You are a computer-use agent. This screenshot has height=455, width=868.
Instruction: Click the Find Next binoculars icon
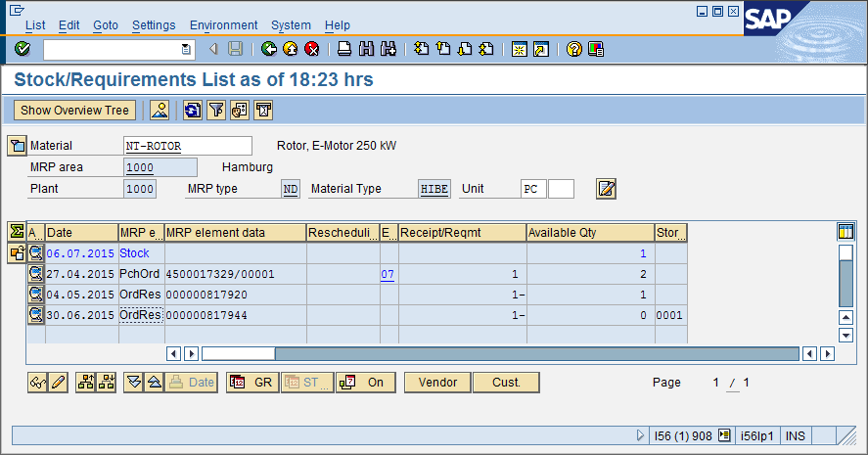click(388, 49)
